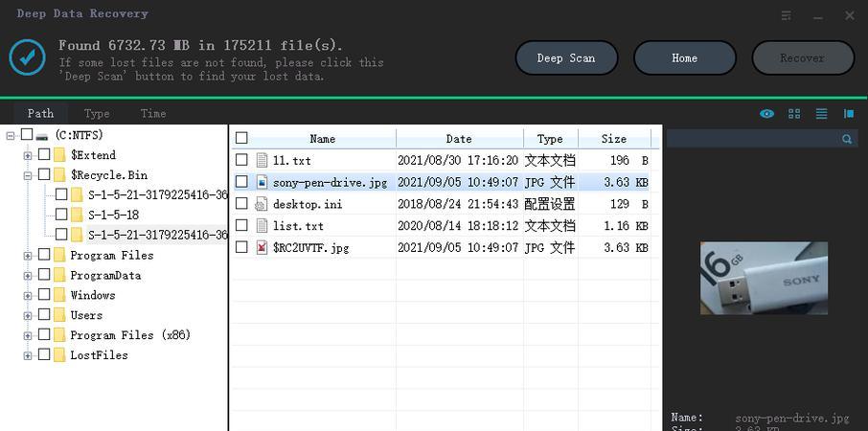Sort by the Type column header
Screen dimensions: 868x431
pyautogui.click(x=550, y=139)
